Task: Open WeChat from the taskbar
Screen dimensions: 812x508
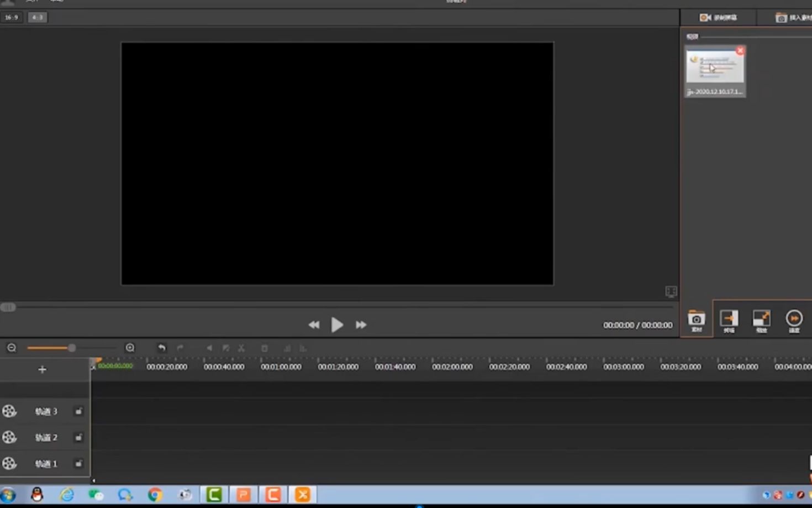Action: 96,494
